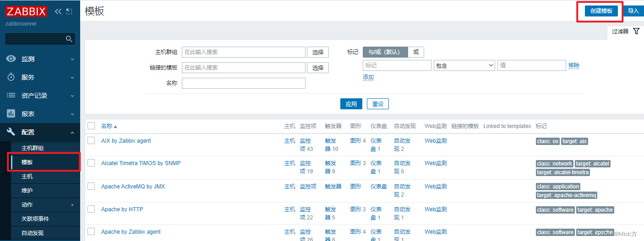This screenshot has height=241, width=644.
Task: Click 选择 next to 链接的模板
Action: 318,68
